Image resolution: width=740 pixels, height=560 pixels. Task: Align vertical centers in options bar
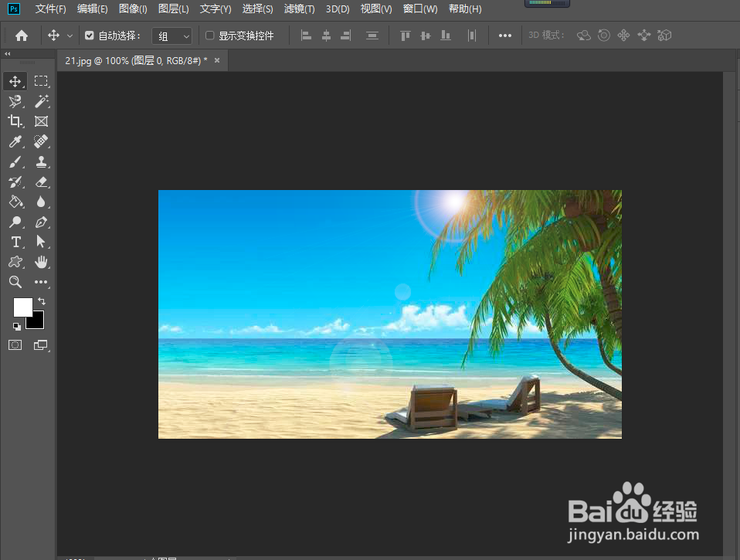(425, 36)
